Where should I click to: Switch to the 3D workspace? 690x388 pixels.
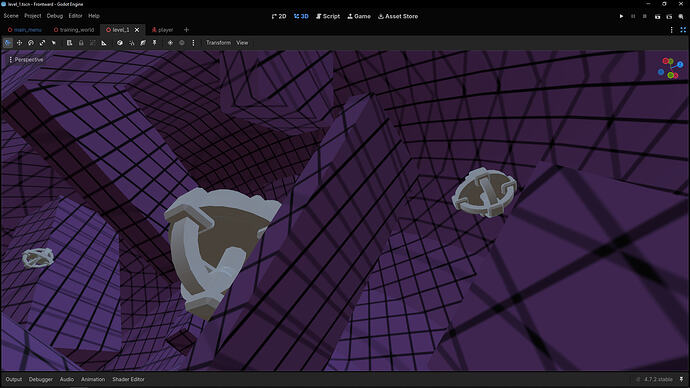pos(301,16)
